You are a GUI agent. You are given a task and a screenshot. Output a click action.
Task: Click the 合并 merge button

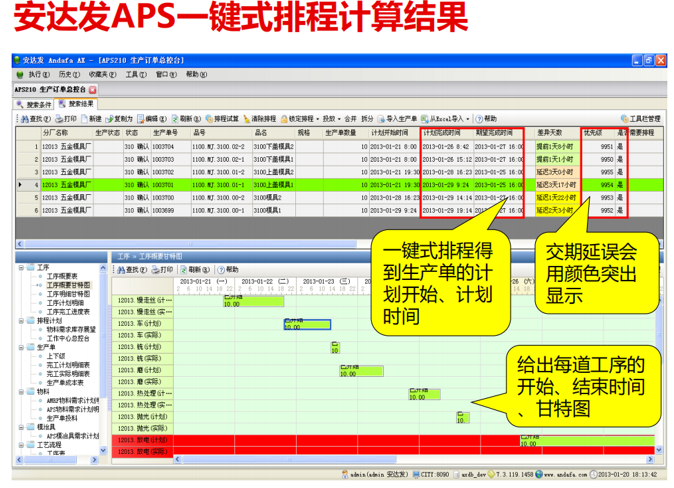350,119
